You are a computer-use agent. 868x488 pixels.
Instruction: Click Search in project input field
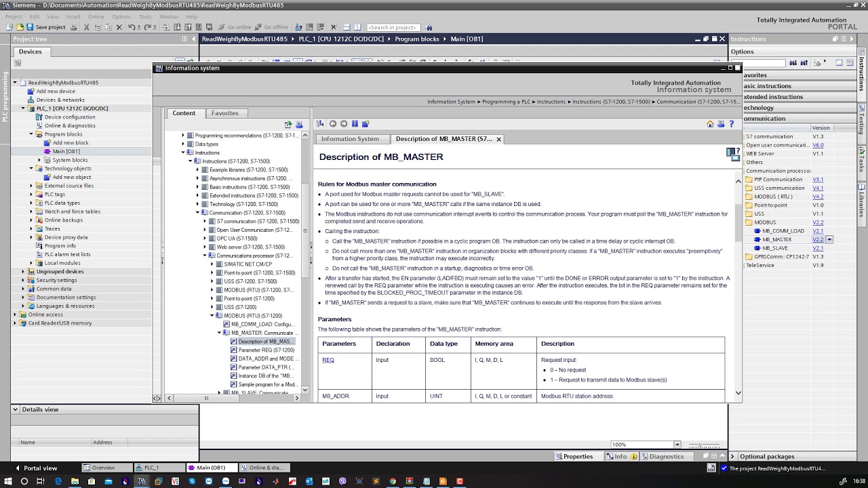point(393,27)
